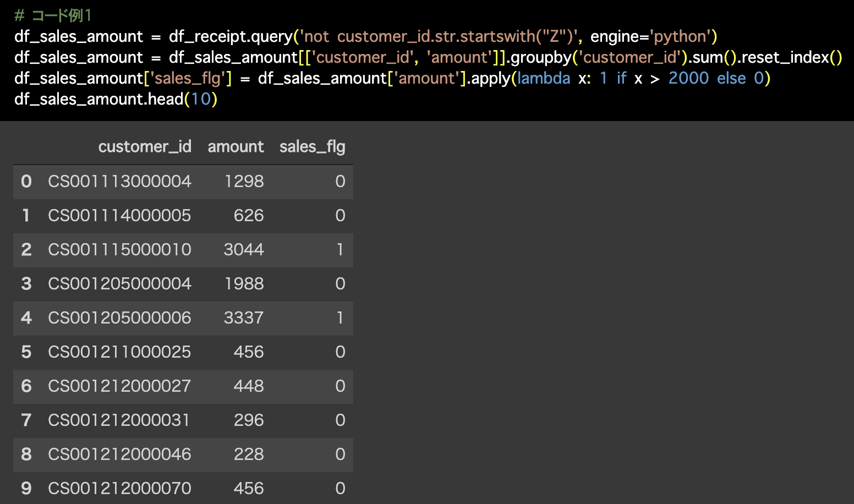Image resolution: width=854 pixels, height=504 pixels.
Task: Select cell CS001212000046
Action: (x=119, y=454)
